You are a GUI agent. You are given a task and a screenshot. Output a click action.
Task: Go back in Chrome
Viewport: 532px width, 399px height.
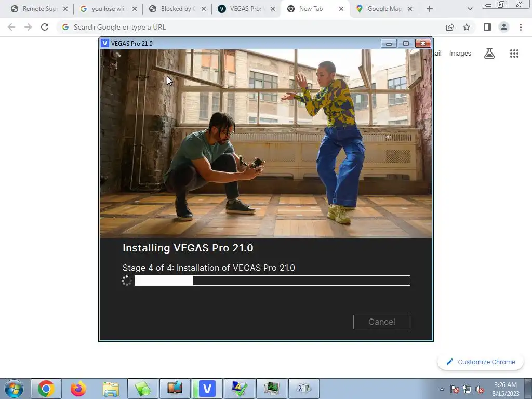click(11, 27)
